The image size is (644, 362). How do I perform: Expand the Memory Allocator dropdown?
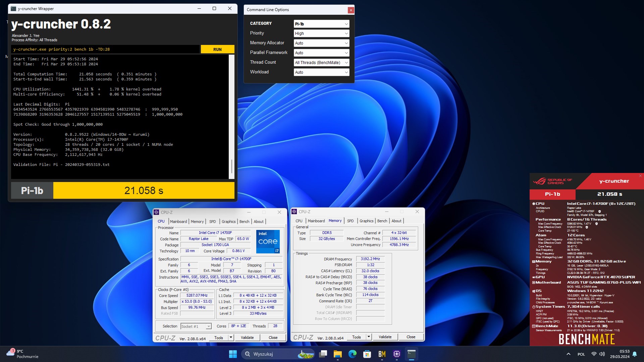pyautogui.click(x=321, y=43)
